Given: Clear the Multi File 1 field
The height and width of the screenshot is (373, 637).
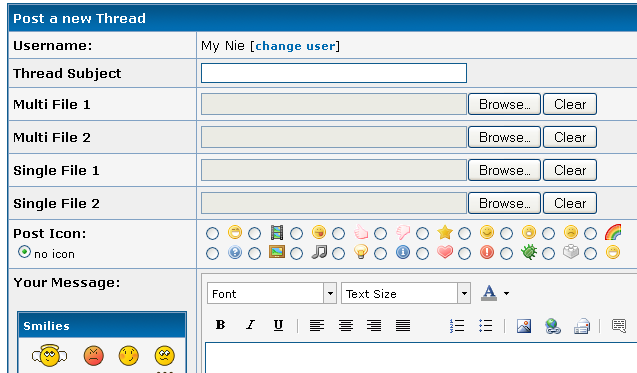Looking at the screenshot, I should [x=570, y=104].
